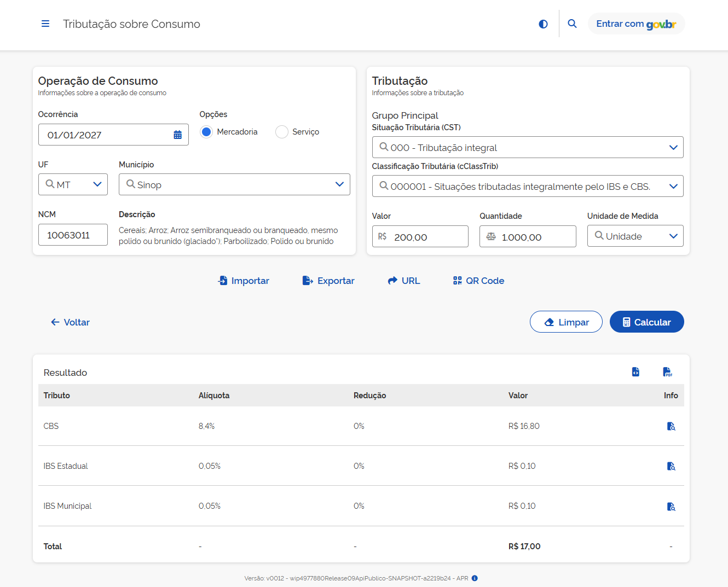This screenshot has height=587, width=728.
Task: Download result as XML/code file
Action: click(635, 372)
